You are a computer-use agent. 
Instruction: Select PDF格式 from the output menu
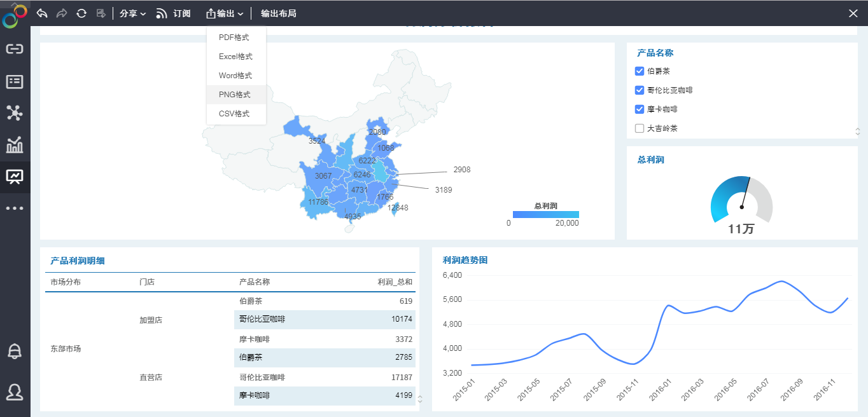coord(235,37)
